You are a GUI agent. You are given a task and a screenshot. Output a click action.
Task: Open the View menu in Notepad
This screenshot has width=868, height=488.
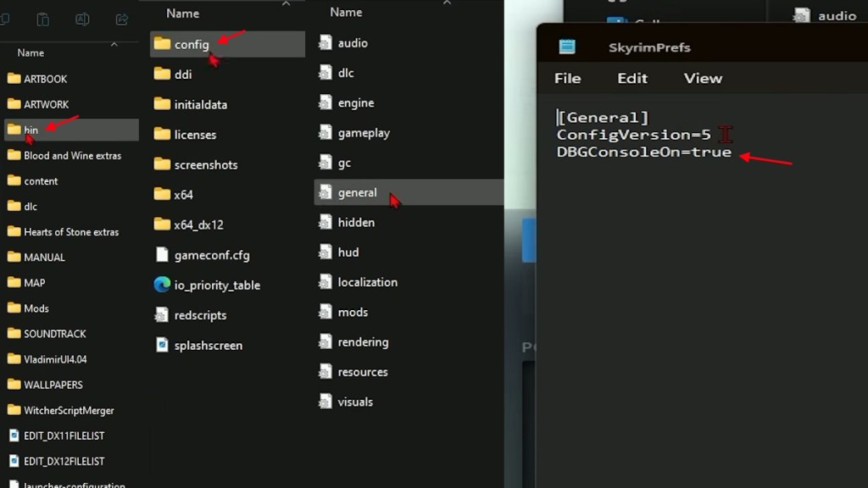point(703,78)
